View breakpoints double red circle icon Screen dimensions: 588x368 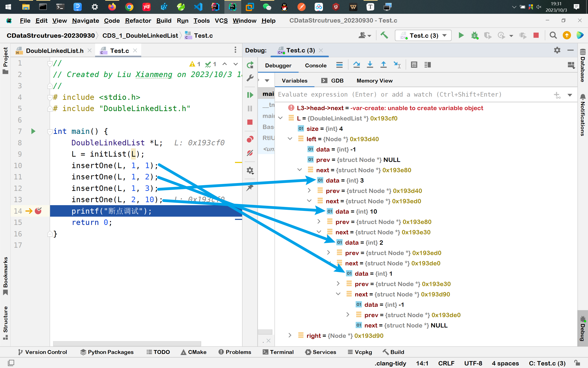coord(250,139)
